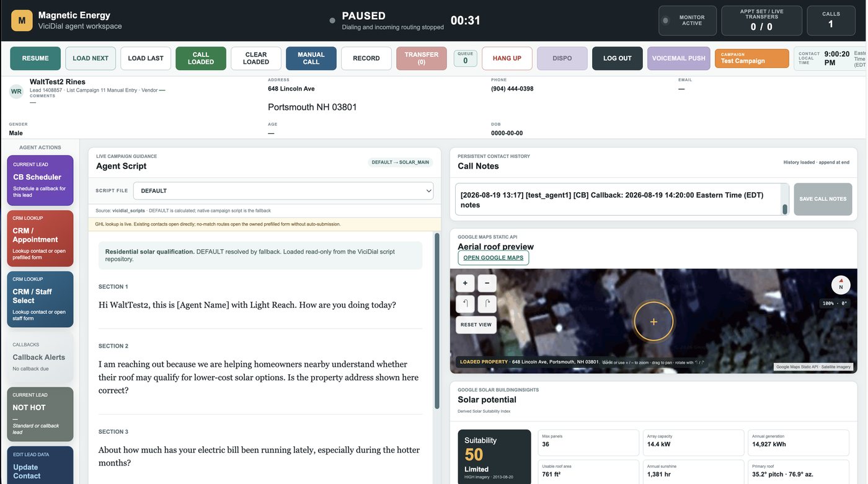
Task: Click the Section 1 greeting script text
Action: coord(247,305)
